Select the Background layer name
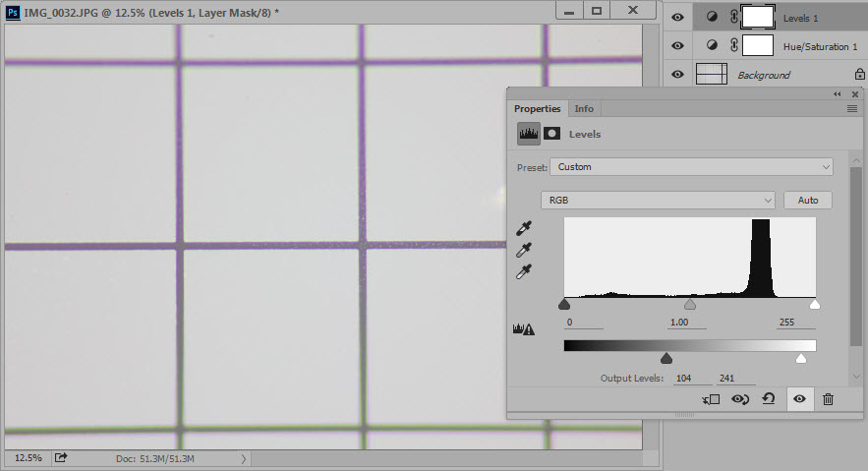 point(764,76)
